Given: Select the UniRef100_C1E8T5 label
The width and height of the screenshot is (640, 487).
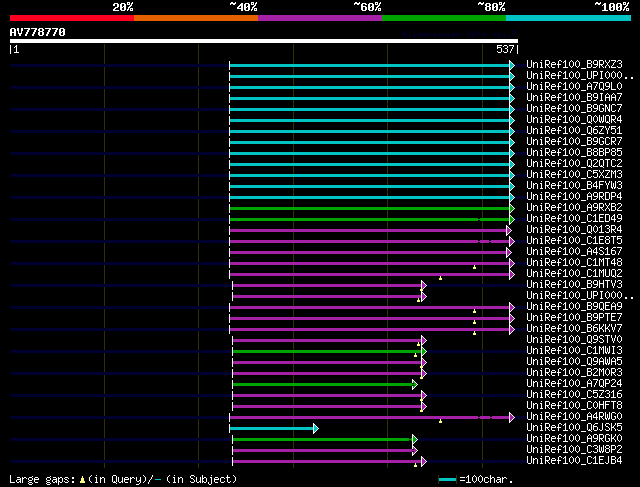Looking at the screenshot, I should tap(574, 241).
